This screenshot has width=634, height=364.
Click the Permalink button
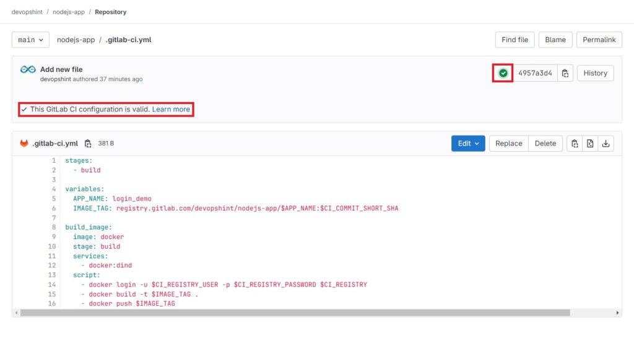[x=599, y=40]
